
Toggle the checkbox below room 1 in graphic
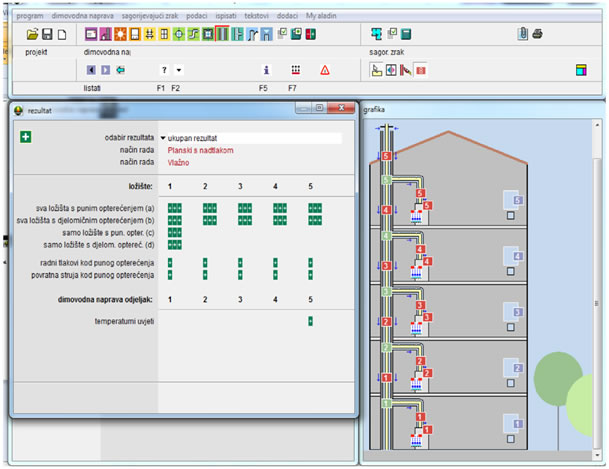(x=510, y=439)
